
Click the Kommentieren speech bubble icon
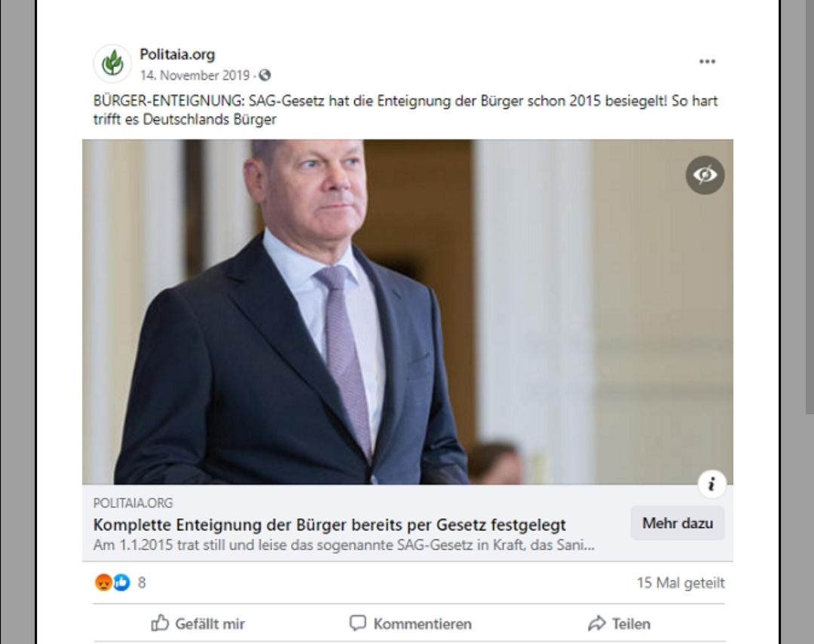click(x=358, y=623)
